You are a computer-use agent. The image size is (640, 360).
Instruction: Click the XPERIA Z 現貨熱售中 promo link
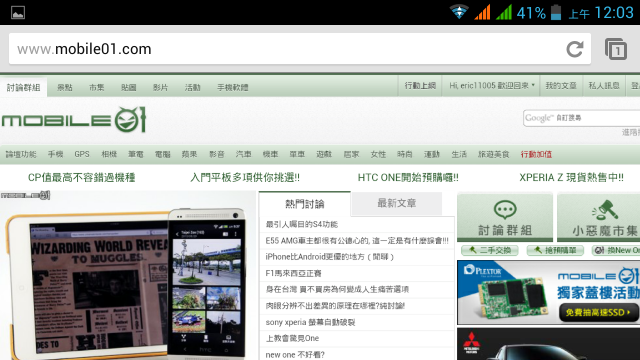click(x=571, y=178)
